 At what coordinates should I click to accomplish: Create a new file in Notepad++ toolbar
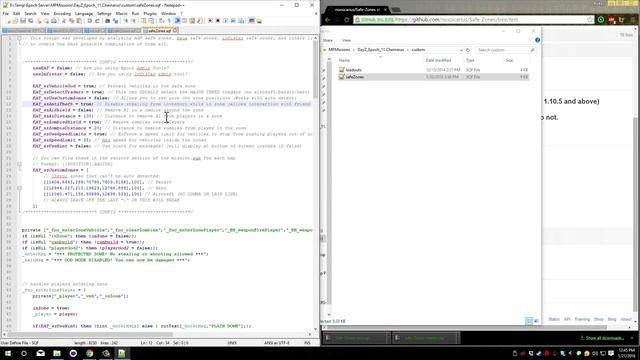click(x=8, y=20)
